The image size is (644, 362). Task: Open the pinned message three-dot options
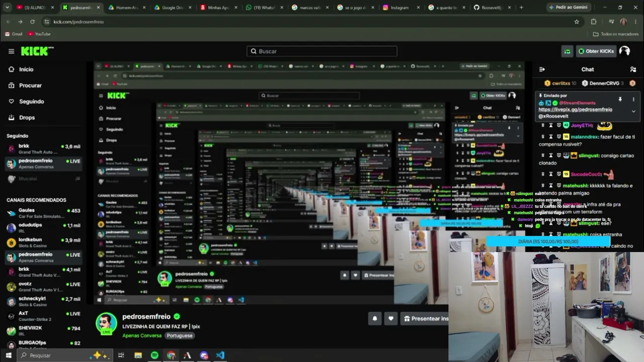coord(633,100)
